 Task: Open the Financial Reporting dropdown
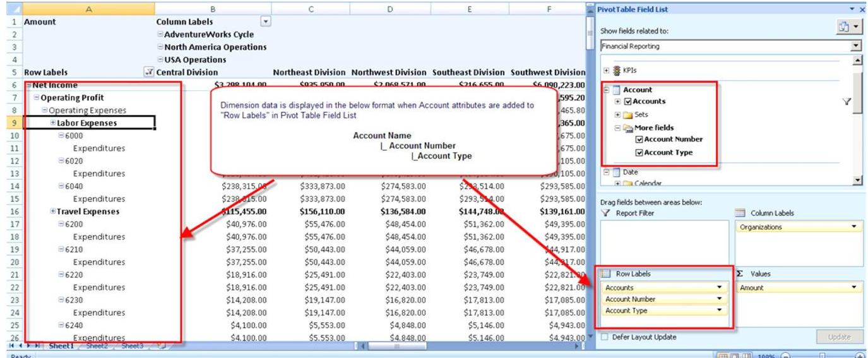[856, 46]
